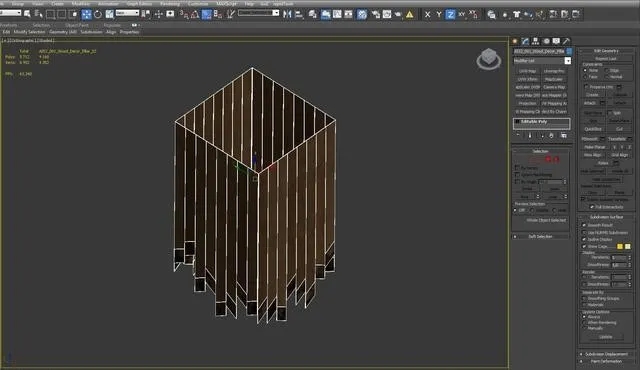Open the Display command panel tab
The image size is (640, 370).
point(556,41)
